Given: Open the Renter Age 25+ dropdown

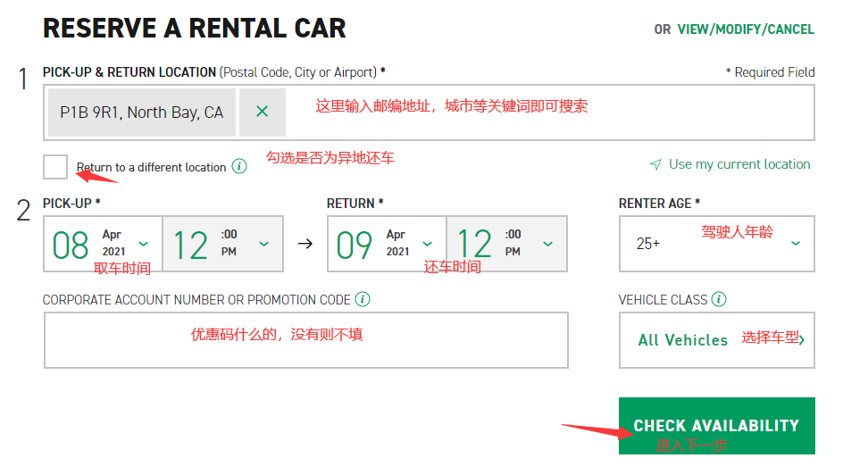Looking at the screenshot, I should pos(795,244).
